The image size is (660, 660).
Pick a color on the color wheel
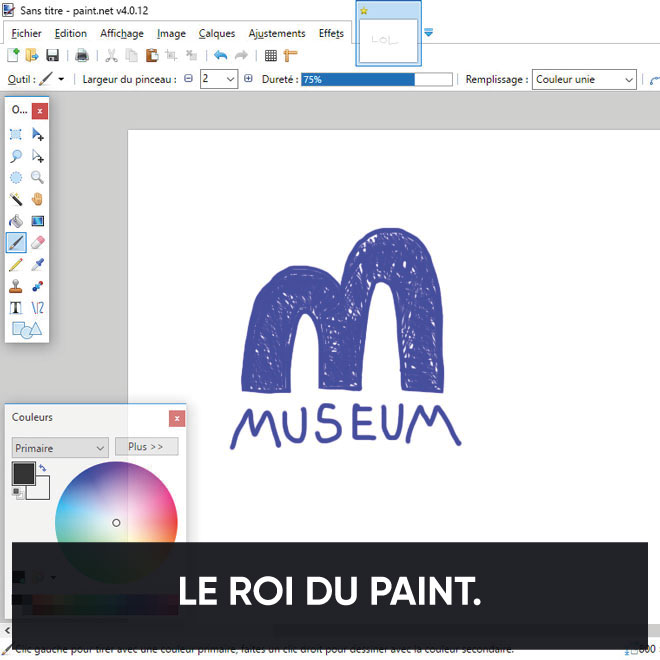click(116, 522)
